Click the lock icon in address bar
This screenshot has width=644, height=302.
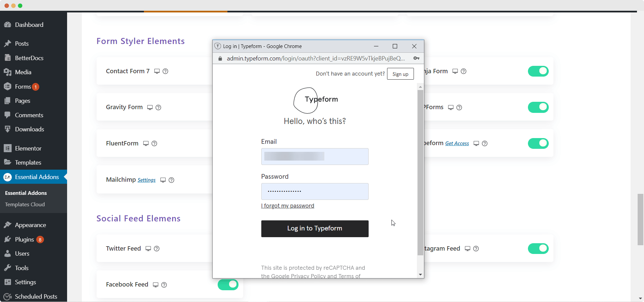click(220, 58)
